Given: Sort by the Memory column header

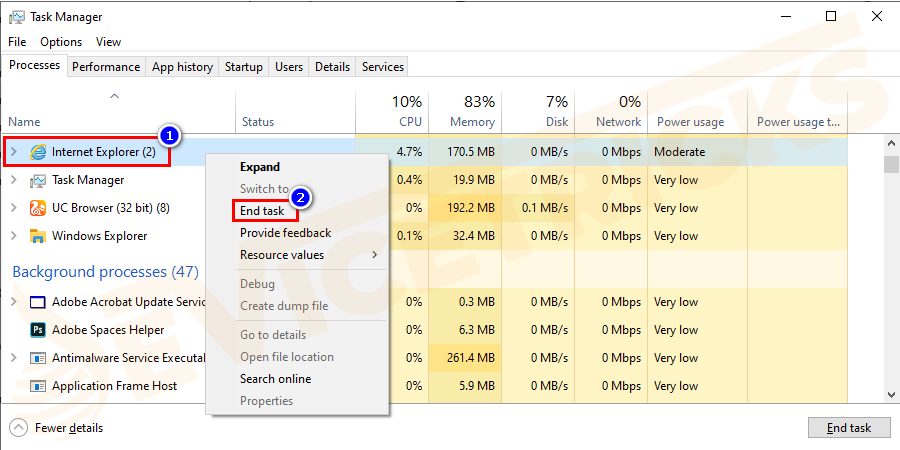Looking at the screenshot, I should click(x=465, y=112).
